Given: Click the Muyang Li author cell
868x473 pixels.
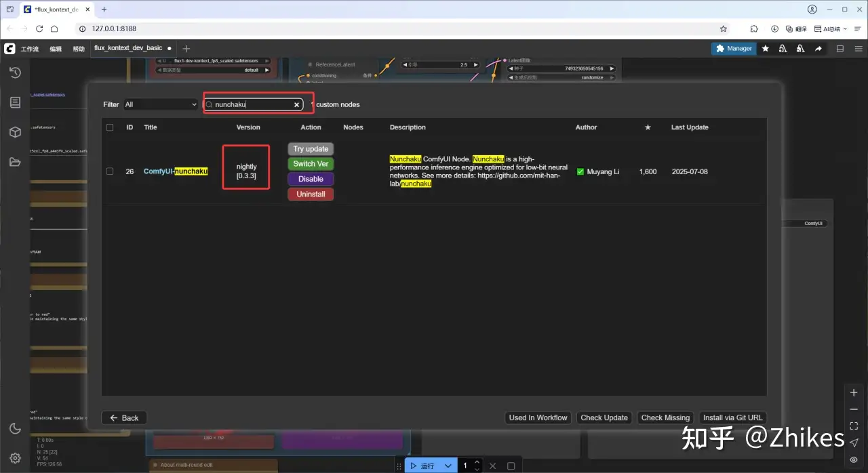Looking at the screenshot, I should click(597, 171).
